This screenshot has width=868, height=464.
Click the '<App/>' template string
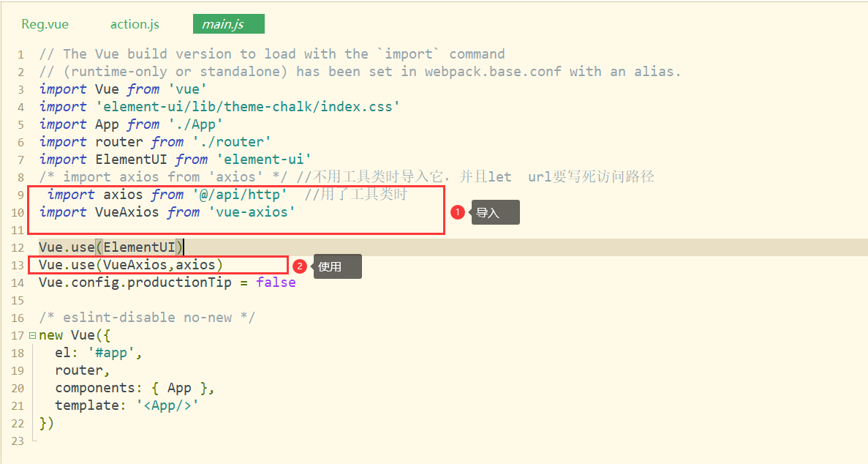click(x=167, y=405)
